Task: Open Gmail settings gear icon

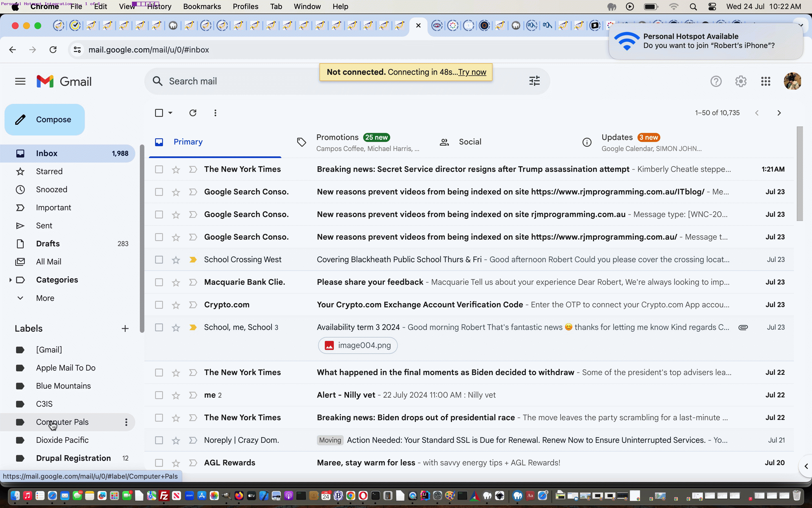Action: pos(741,81)
